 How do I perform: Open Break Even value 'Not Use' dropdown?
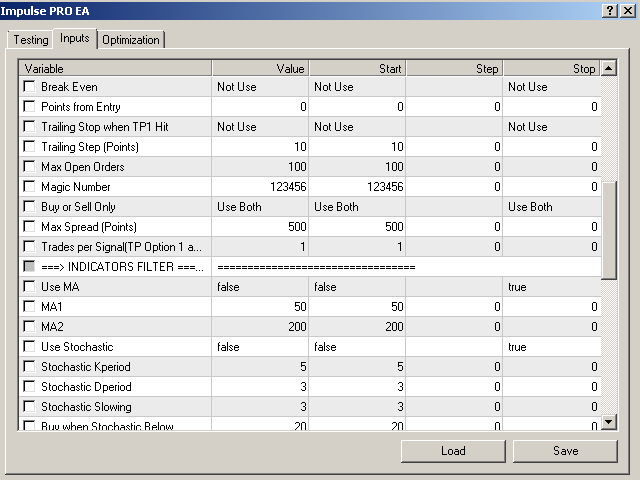(x=260, y=87)
